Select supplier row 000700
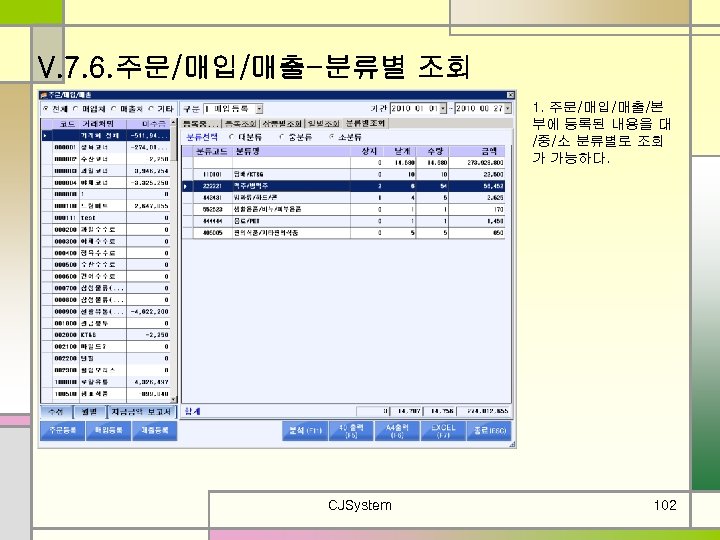 coord(106,288)
